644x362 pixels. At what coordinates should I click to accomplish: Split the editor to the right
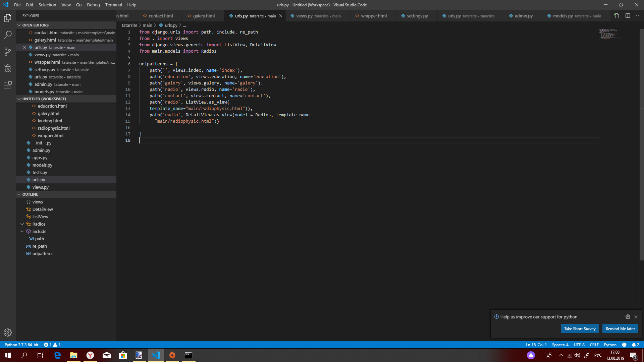(628, 16)
